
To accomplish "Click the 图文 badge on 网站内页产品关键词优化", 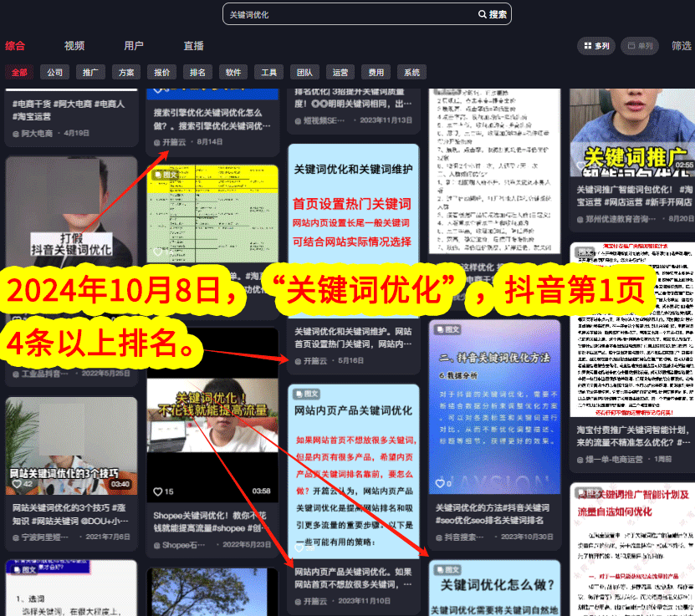I will tap(306, 395).
